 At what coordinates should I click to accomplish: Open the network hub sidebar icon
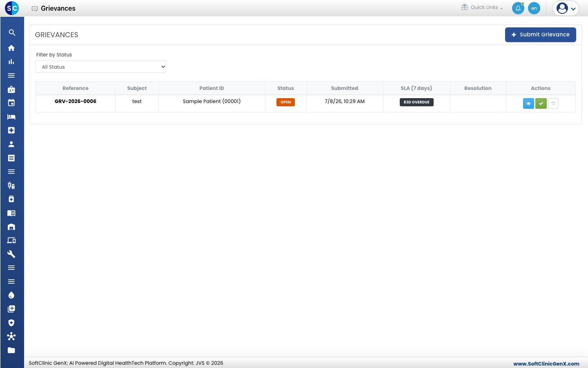click(11, 337)
